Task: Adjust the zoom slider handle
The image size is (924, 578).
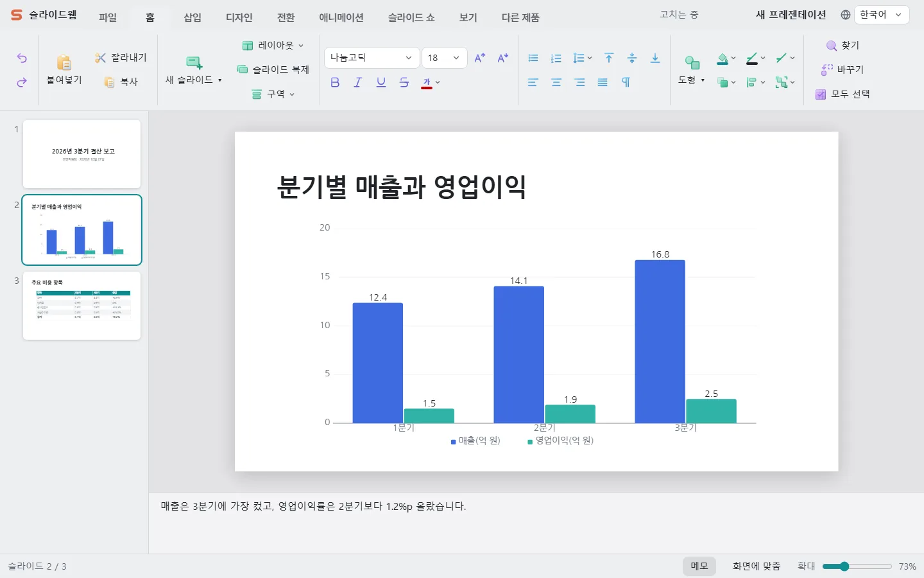Action: coord(844,566)
